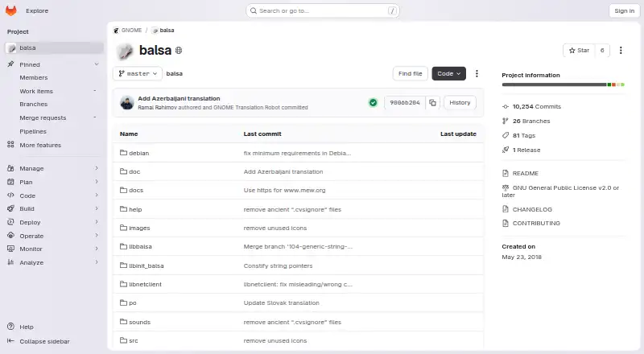This screenshot has width=644, height=354.
Task: Click the repository languages color bar
Action: click(563, 84)
